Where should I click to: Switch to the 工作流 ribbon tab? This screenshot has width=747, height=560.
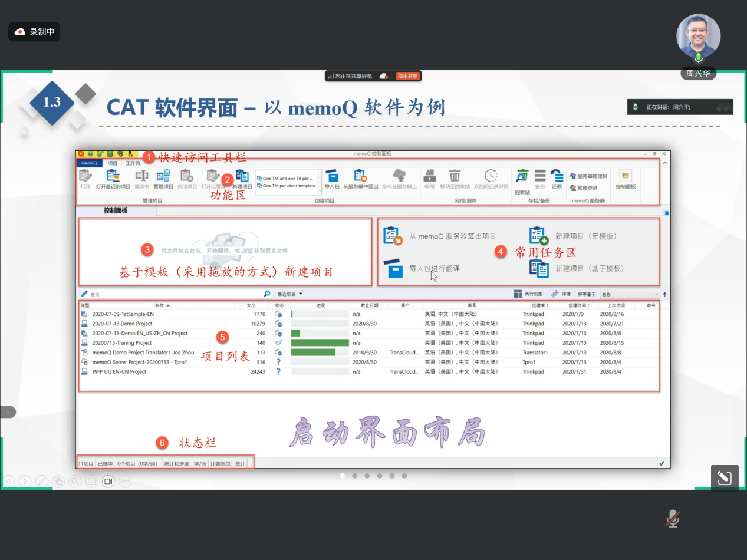tap(133, 163)
